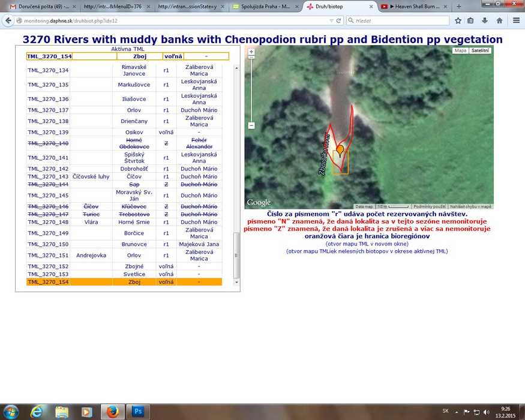
Task: Select row TML_3270_143 Číčovské luhy
Action: point(124,176)
